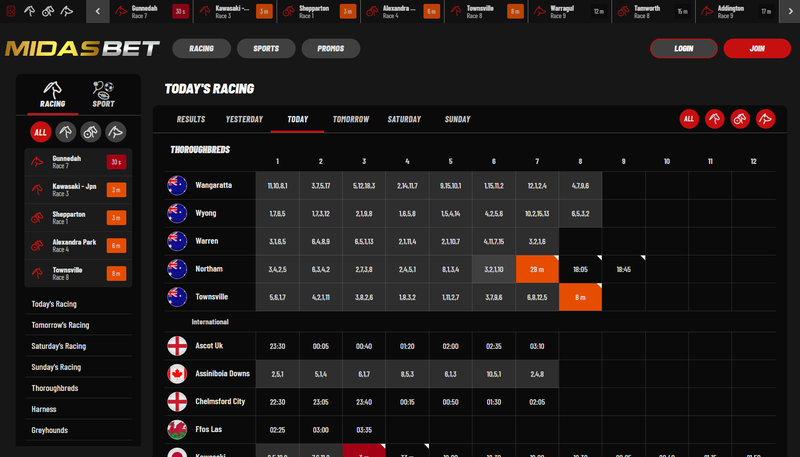Viewport: 800px width, 457px height.
Task: Toggle sidebar harness filter icon
Action: [x=91, y=132]
